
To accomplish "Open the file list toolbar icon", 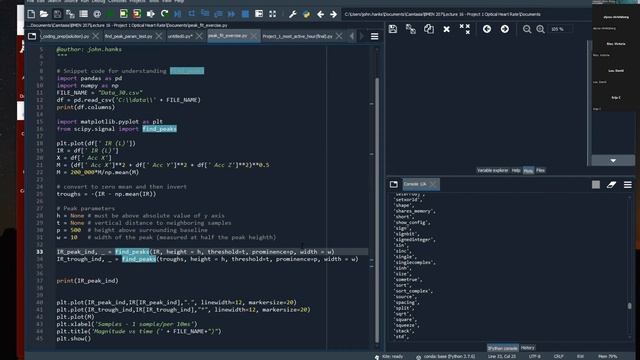I will (x=84, y=14).
